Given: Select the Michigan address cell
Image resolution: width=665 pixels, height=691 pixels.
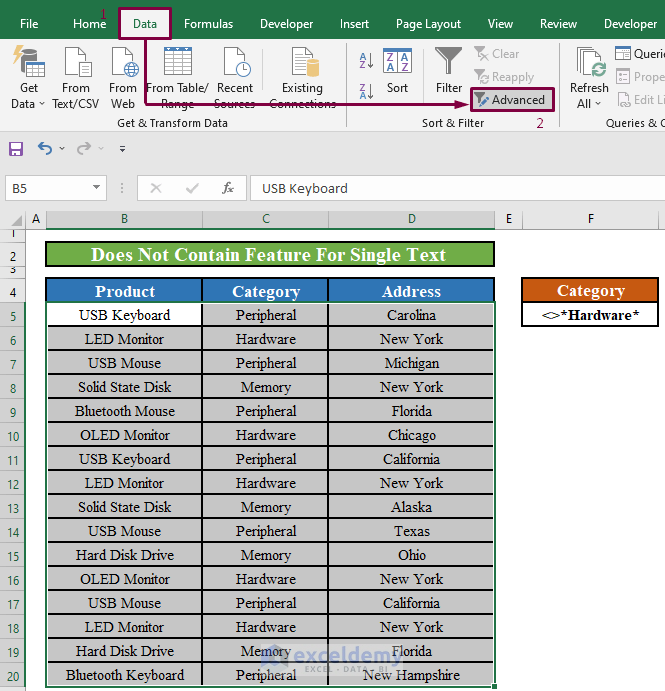Looking at the screenshot, I should (x=411, y=363).
